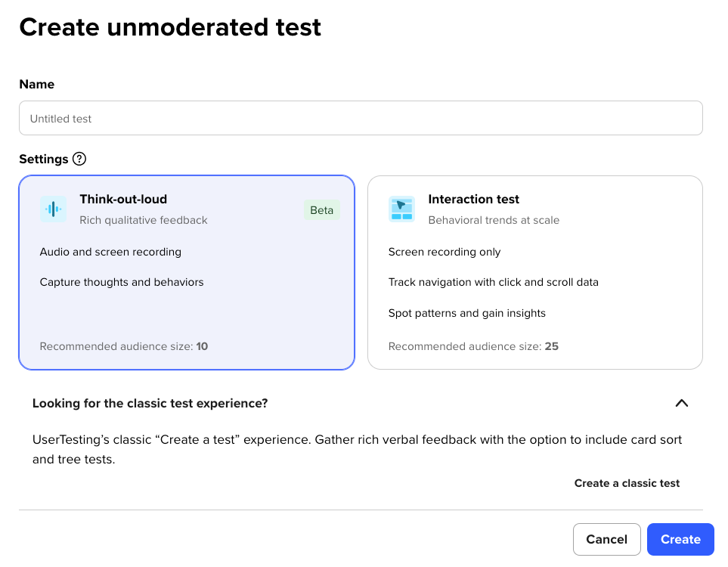
Task: Click Track navigation with click and scroll data
Action: tap(493, 282)
